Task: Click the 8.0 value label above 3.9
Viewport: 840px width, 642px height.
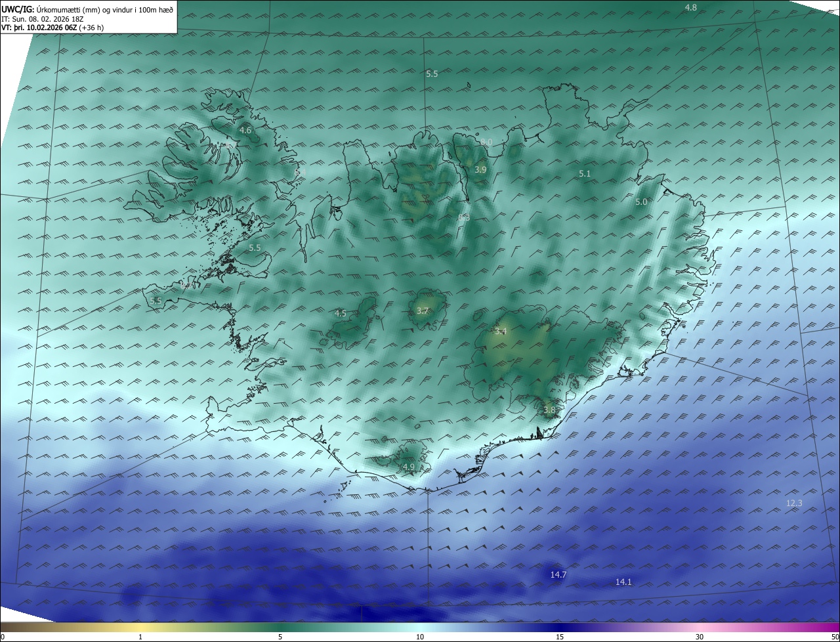Action: 486,142
